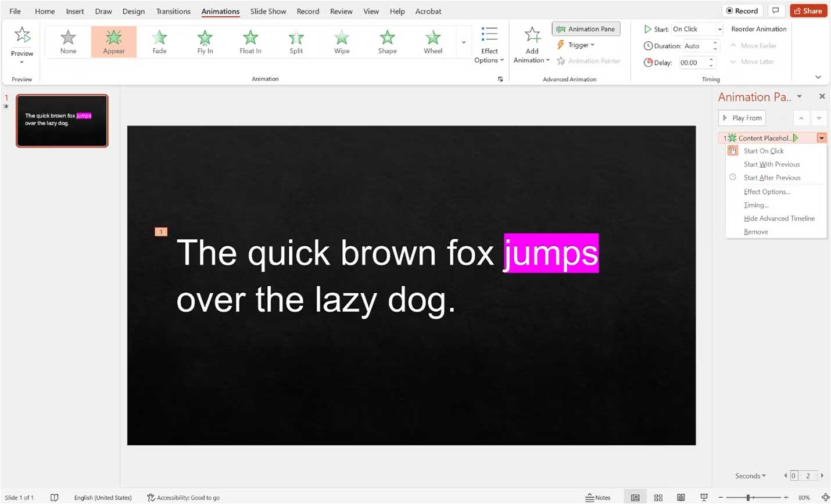Screen dimensions: 831x504
Task: Choose Remove from the animation menu
Action: (x=755, y=232)
